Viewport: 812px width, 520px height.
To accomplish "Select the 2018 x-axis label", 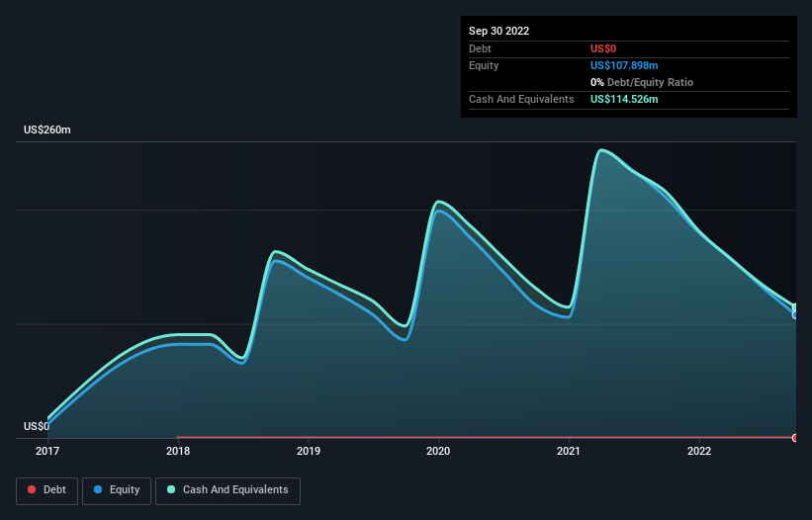I will (178, 451).
